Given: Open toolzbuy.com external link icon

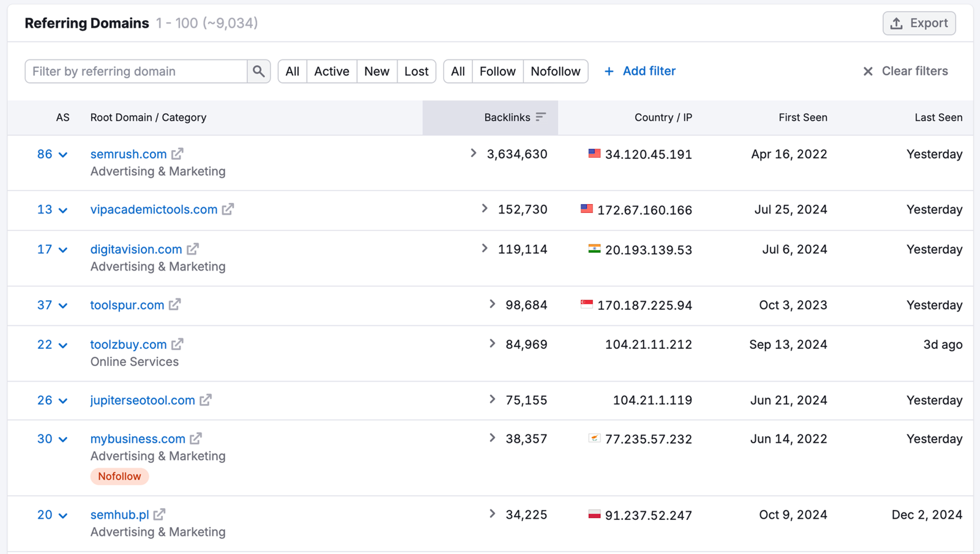Looking at the screenshot, I should 177,344.
